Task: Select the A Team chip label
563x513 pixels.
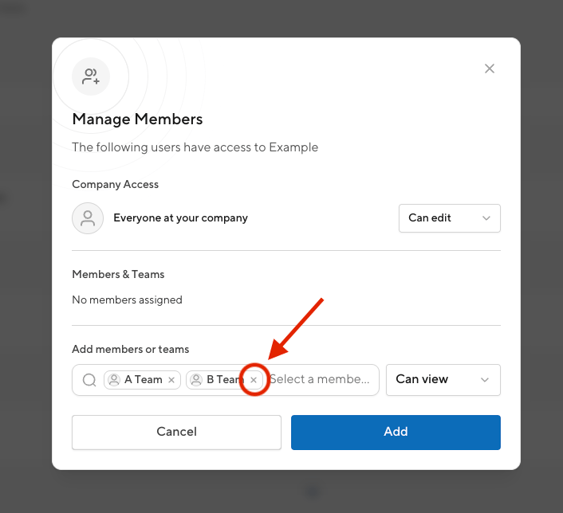Action: [143, 379]
